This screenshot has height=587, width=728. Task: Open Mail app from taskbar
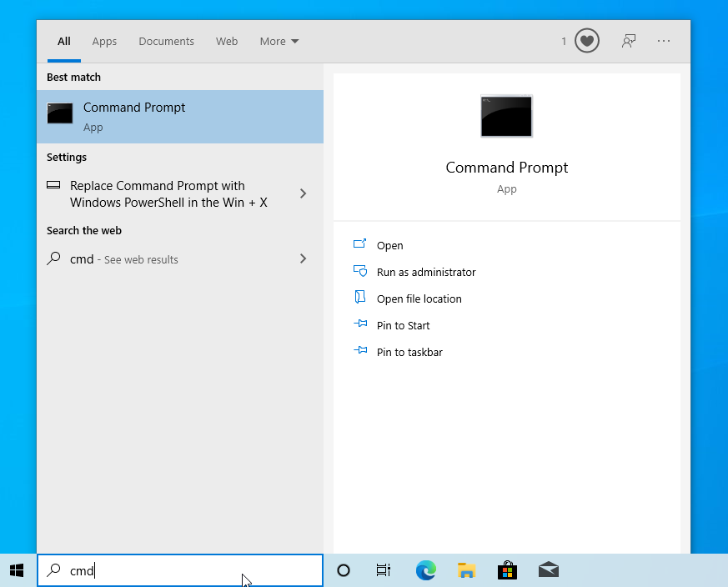coord(549,569)
